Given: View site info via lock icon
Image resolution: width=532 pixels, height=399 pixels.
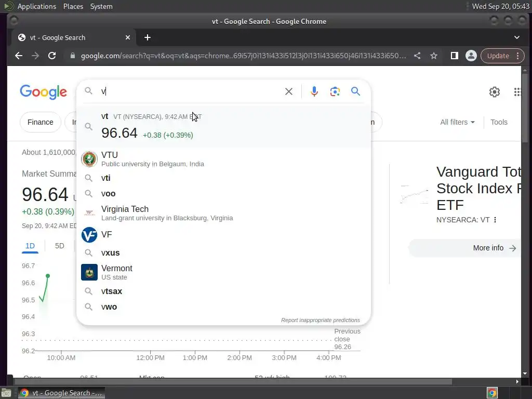Looking at the screenshot, I should 72,56.
